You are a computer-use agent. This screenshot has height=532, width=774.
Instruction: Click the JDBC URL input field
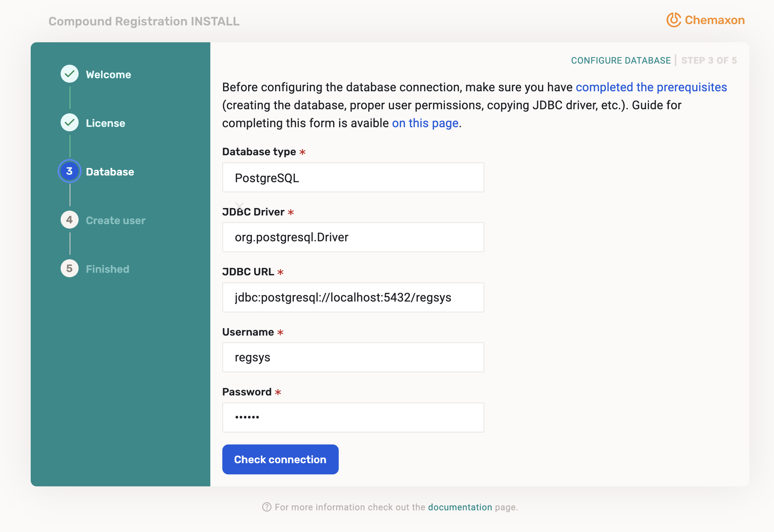coord(353,297)
